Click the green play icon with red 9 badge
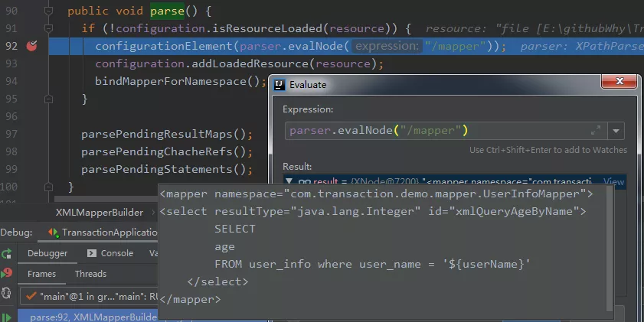This screenshot has height=322, width=644. (7, 273)
